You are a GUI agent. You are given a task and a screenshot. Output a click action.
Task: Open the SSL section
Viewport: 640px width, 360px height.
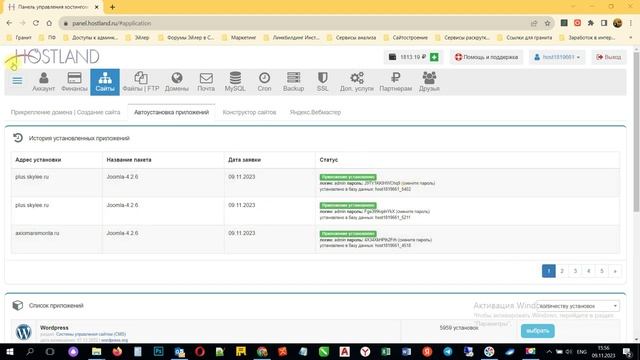tap(322, 82)
